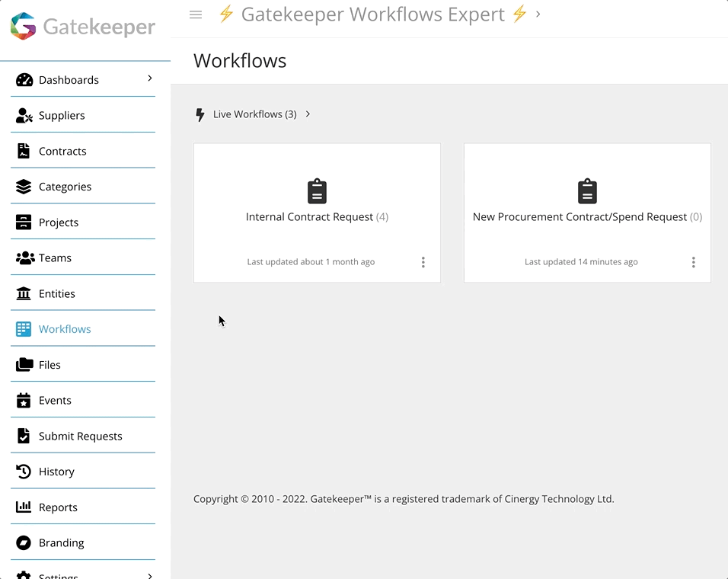Click the Suppliers person icon
This screenshot has width=728, height=579.
(24, 116)
